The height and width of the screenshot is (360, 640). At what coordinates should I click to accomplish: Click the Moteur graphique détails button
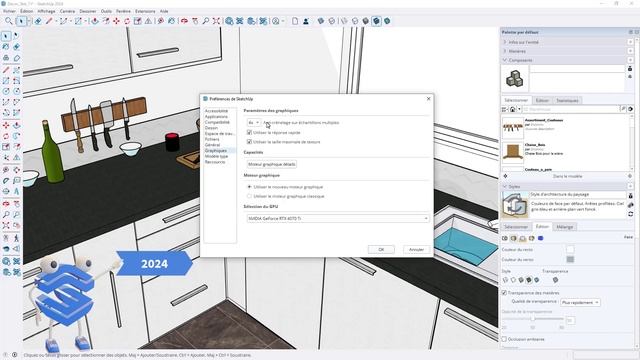click(272, 164)
